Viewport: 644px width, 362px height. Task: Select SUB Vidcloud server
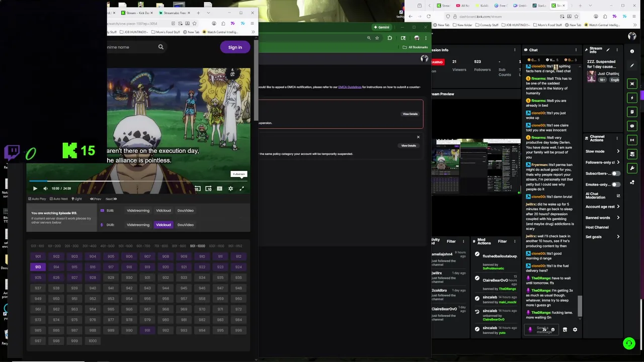pyautogui.click(x=164, y=211)
